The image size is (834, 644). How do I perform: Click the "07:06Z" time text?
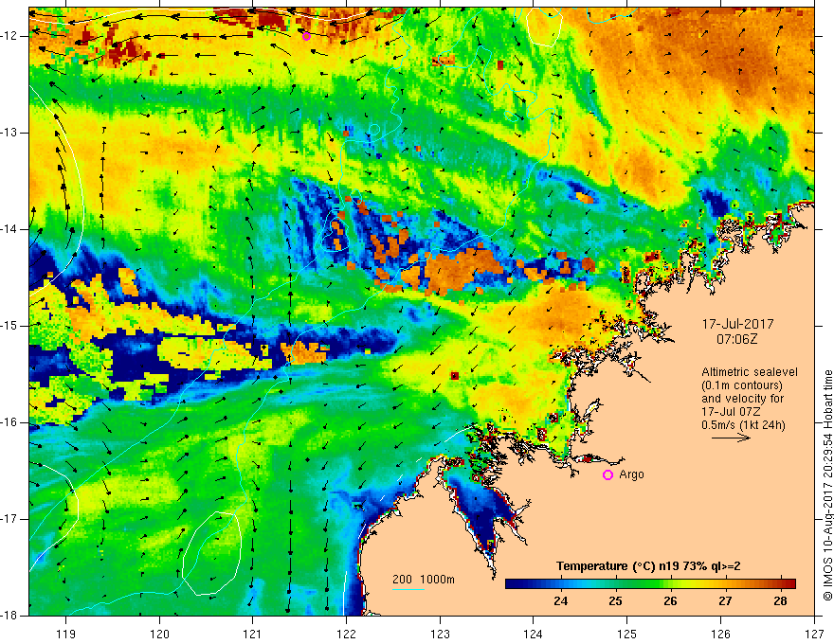tap(736, 338)
